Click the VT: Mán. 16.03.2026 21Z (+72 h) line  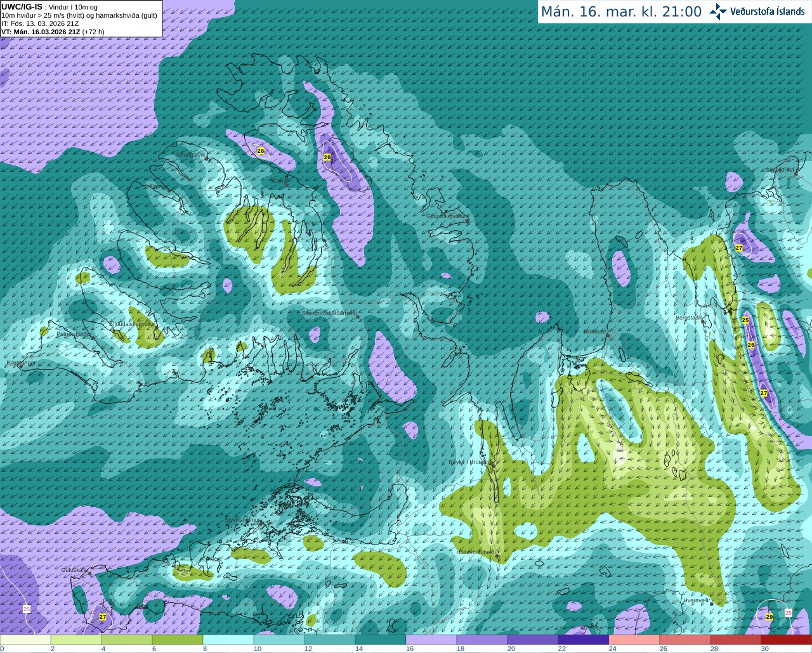pos(53,32)
